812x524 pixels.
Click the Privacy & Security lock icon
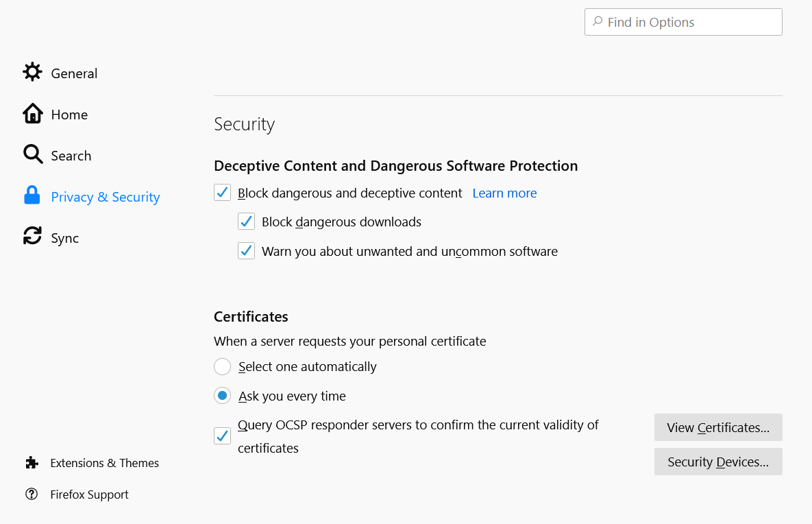click(x=32, y=196)
